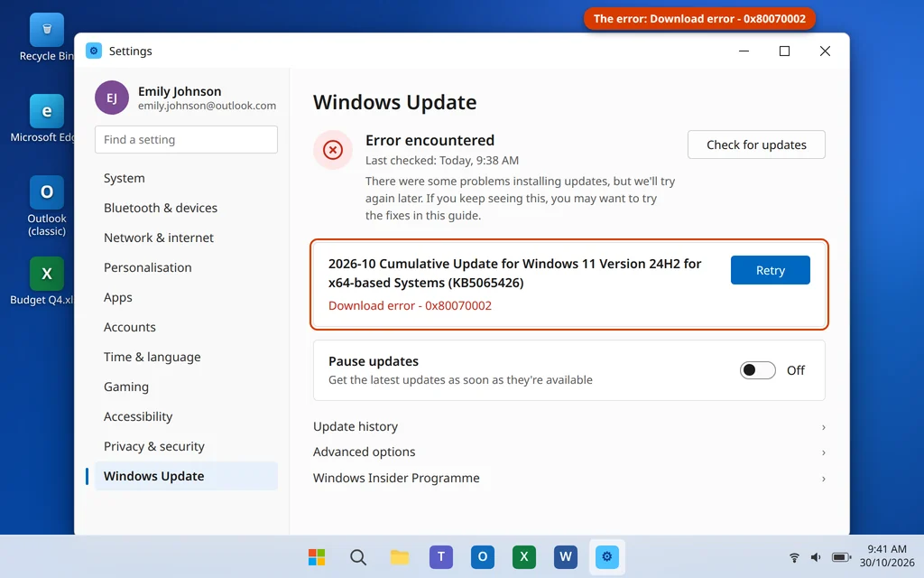This screenshot has height=578, width=924.
Task: Open taskbar Search icon
Action: (x=357, y=556)
